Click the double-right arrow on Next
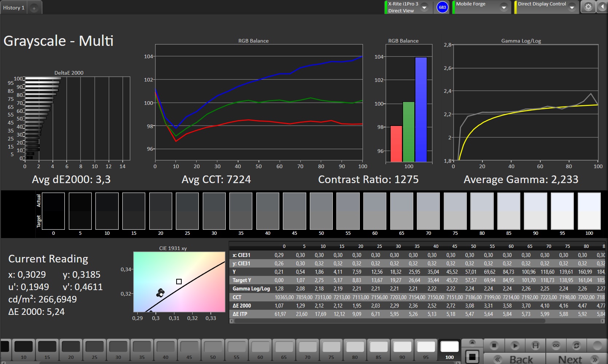This screenshot has width=608, height=364. click(x=595, y=360)
